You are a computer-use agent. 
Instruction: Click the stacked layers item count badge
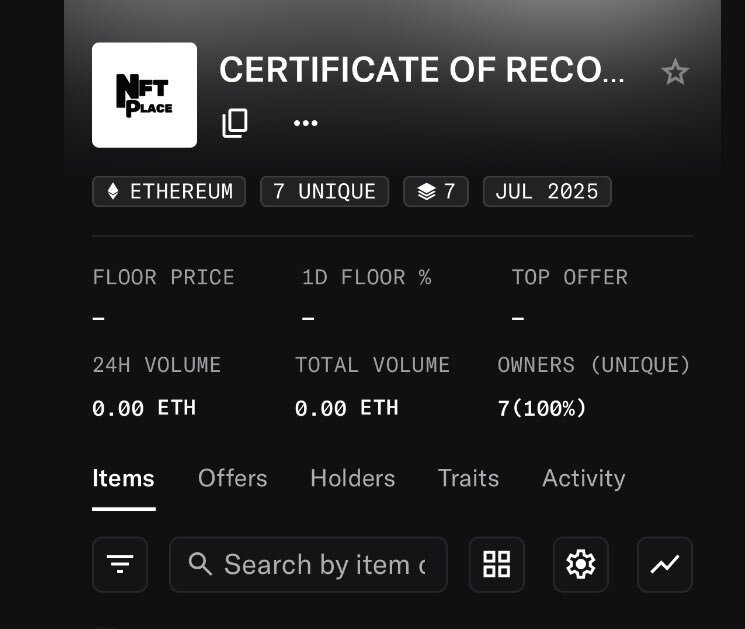coord(436,191)
